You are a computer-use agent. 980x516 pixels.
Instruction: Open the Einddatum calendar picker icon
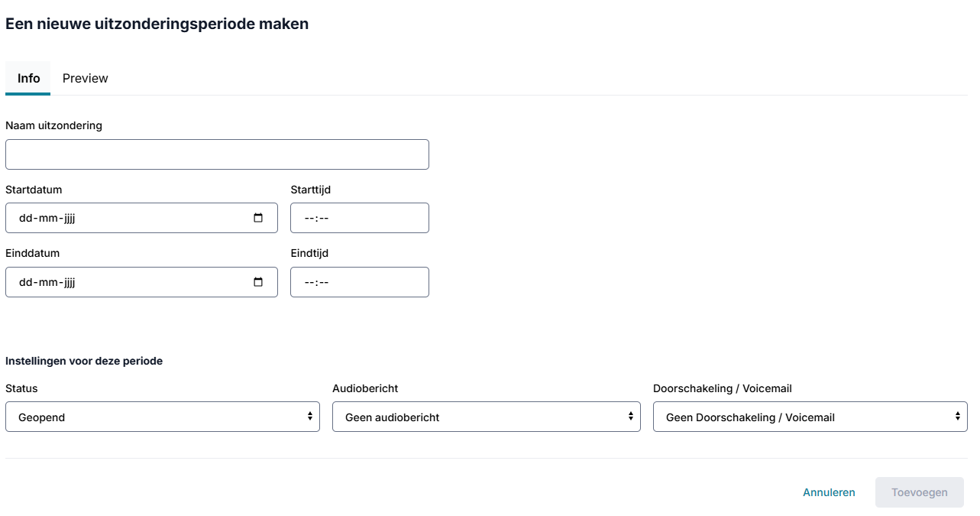(x=258, y=282)
